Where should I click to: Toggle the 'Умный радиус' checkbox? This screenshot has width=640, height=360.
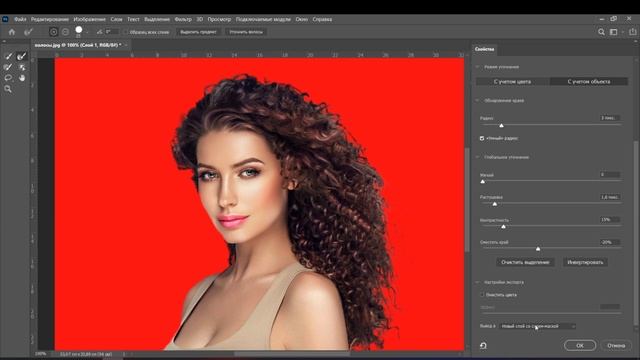(482, 138)
